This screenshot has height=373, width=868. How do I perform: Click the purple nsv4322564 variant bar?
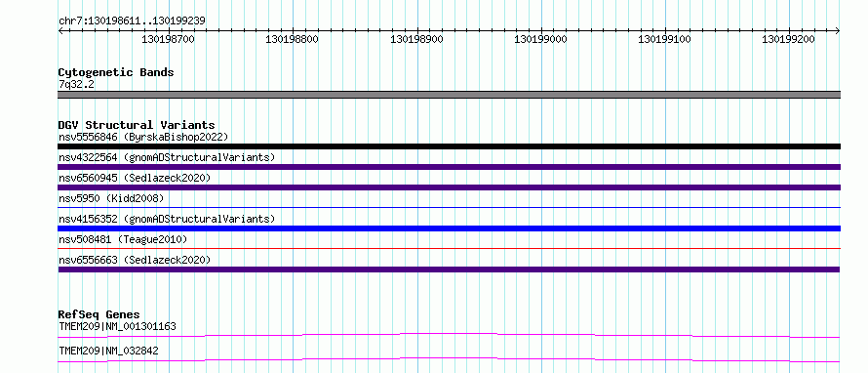tap(449, 167)
